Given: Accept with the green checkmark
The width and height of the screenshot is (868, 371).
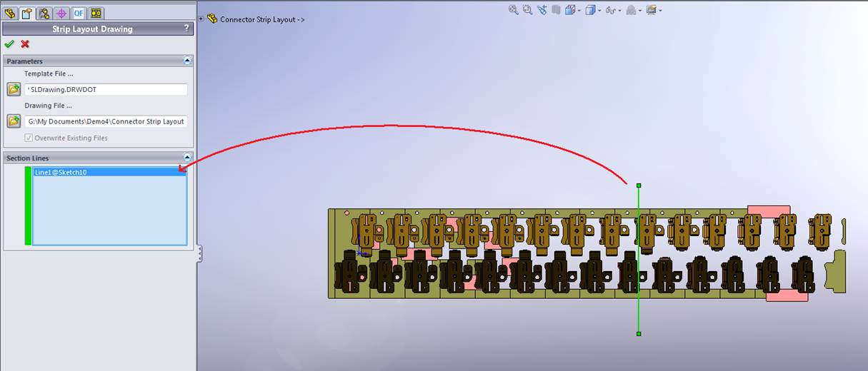Looking at the screenshot, I should (x=9, y=44).
